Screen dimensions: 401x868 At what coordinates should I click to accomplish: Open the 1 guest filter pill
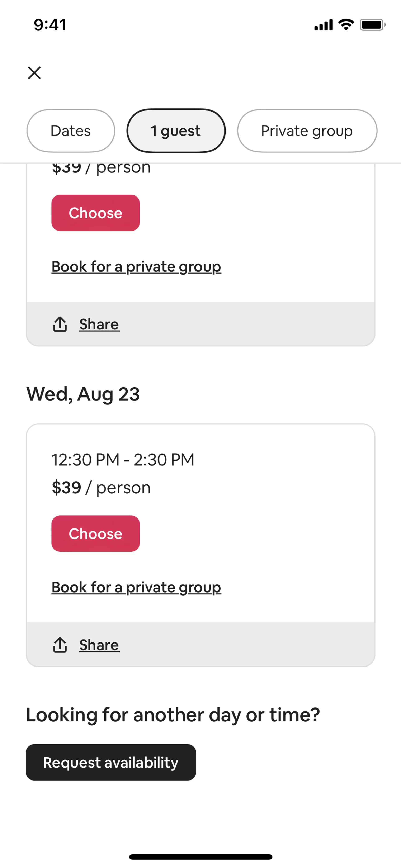(176, 131)
